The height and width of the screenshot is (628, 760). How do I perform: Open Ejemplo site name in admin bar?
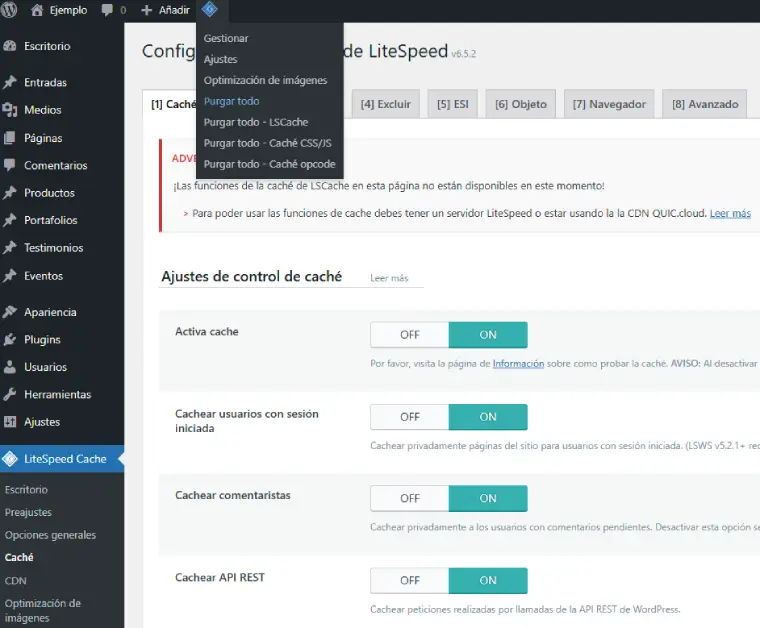tap(68, 10)
